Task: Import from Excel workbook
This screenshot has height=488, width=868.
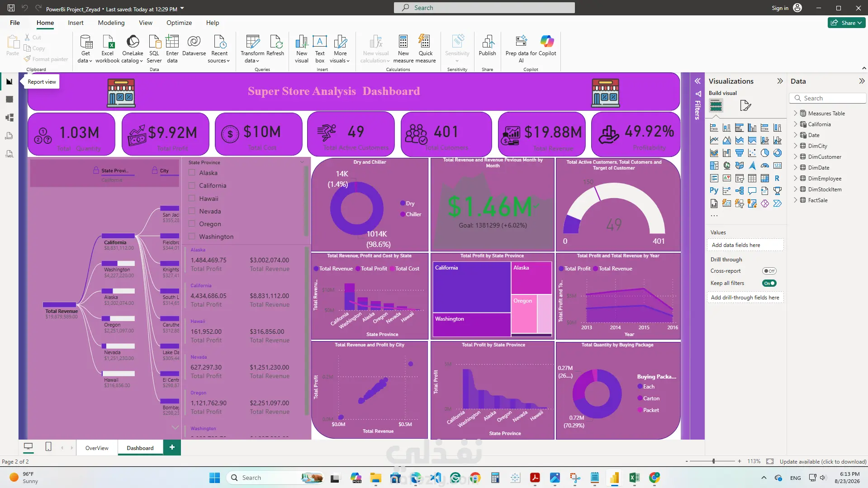Action: click(x=108, y=48)
